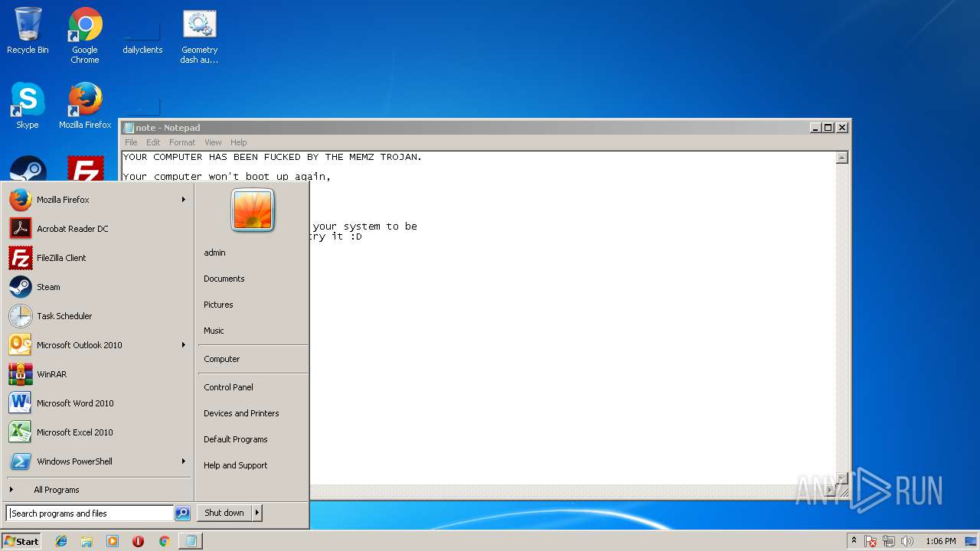This screenshot has width=980, height=551.
Task: Open the Recycle Bin desktop icon
Action: click(28, 31)
